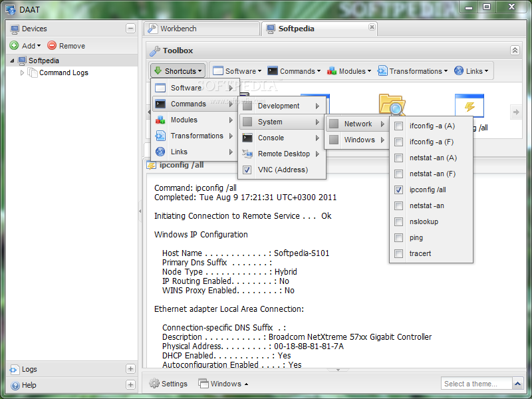This screenshot has height=399, width=532.
Task: Click the Workbench tab wrench icon
Action: pos(152,29)
